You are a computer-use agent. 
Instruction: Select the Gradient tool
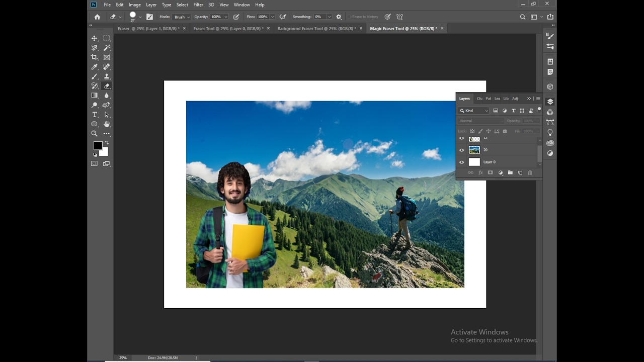pyautogui.click(x=94, y=96)
